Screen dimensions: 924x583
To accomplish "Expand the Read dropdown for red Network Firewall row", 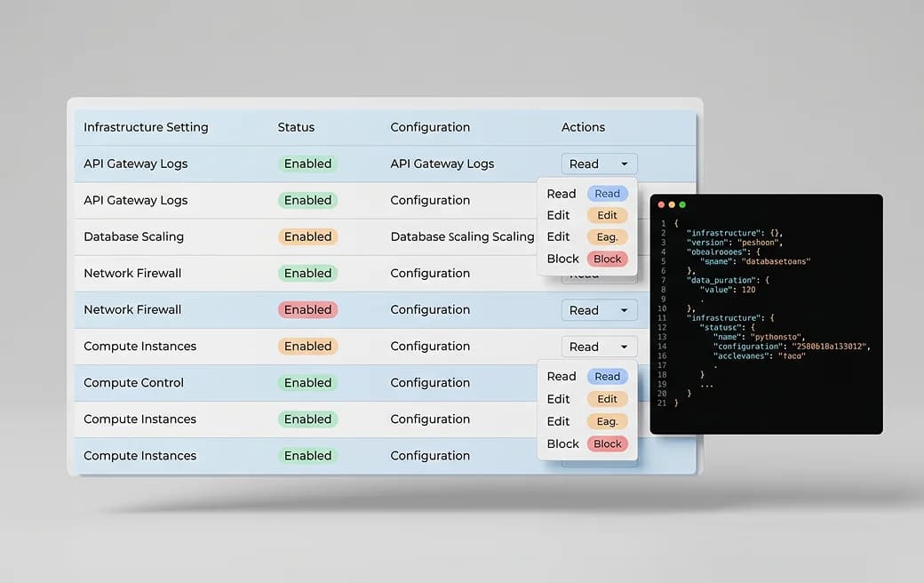I will tap(599, 310).
